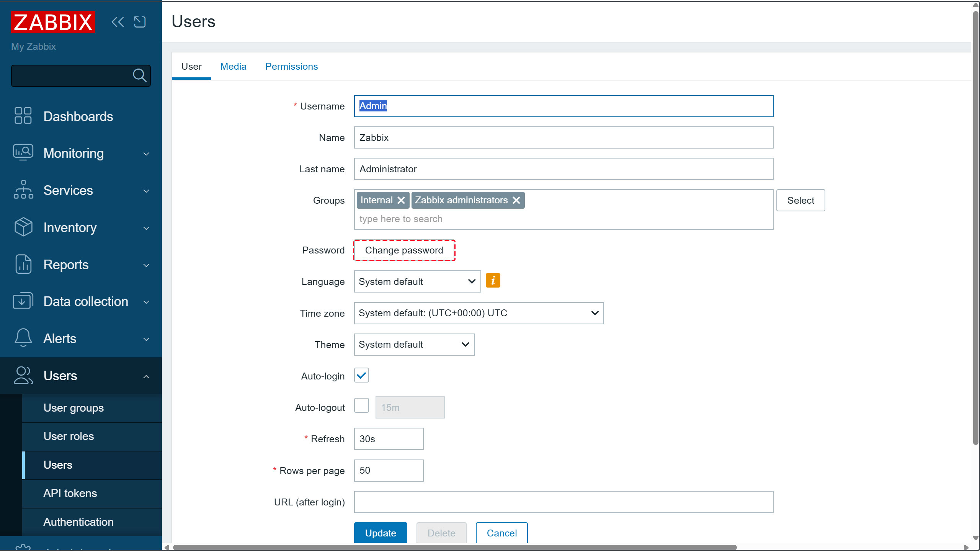The width and height of the screenshot is (980, 551).
Task: Enable the Auto-logout checkbox
Action: coord(361,405)
